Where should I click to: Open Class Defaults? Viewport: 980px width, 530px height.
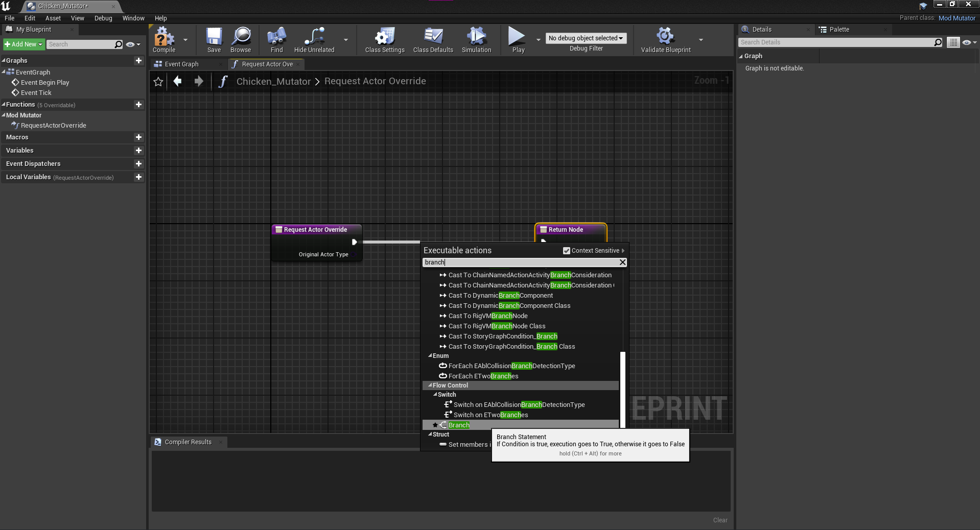pyautogui.click(x=433, y=40)
